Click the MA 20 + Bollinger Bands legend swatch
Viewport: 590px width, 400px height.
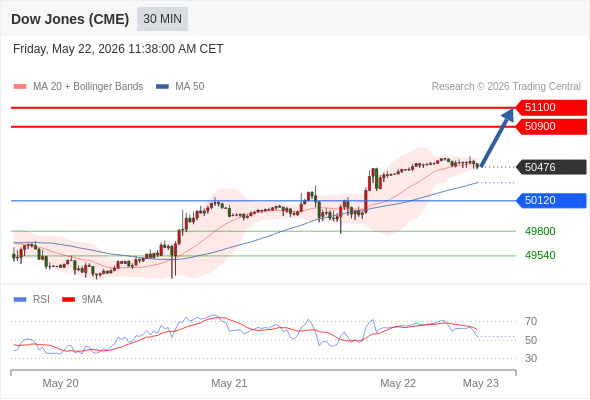tap(20, 87)
